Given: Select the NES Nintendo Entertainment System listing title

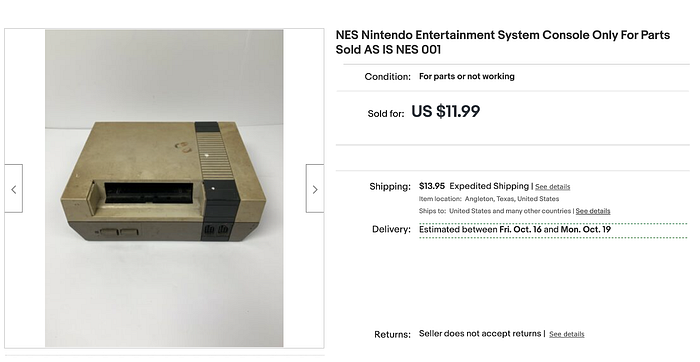Looking at the screenshot, I should tap(503, 42).
